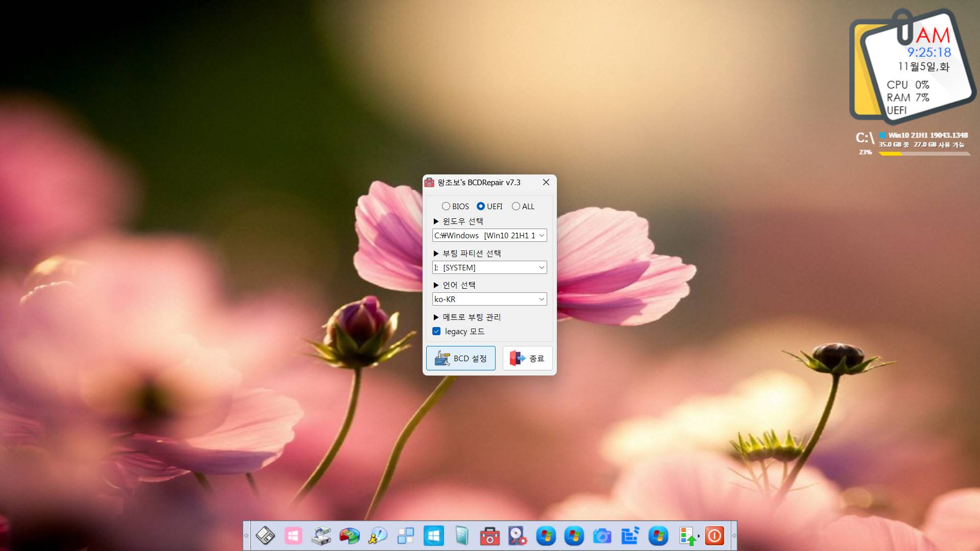Viewport: 980px width, 551px height.
Task: Click the 11월5일,화 date on the gadget
Action: pos(923,67)
